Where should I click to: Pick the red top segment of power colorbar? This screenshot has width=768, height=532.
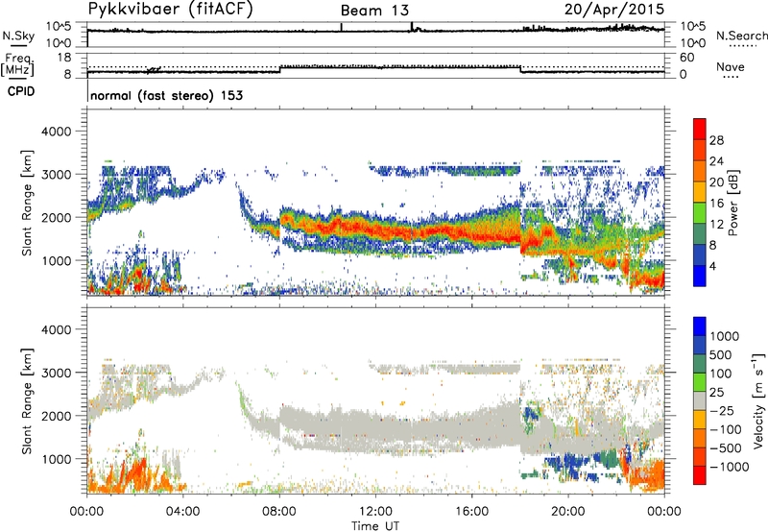coord(700,129)
